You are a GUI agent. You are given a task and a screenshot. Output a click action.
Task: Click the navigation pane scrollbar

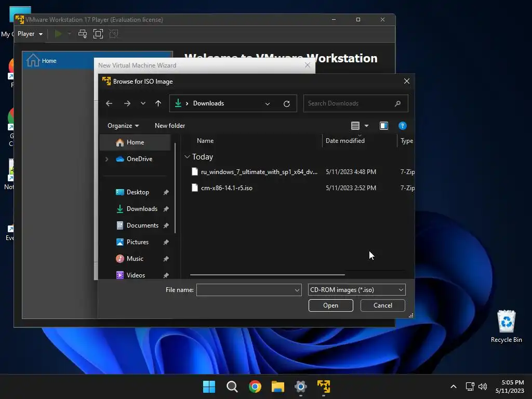click(x=175, y=188)
